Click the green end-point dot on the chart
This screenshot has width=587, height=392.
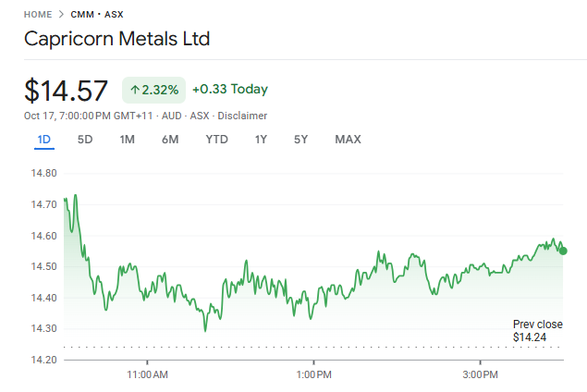tap(563, 251)
